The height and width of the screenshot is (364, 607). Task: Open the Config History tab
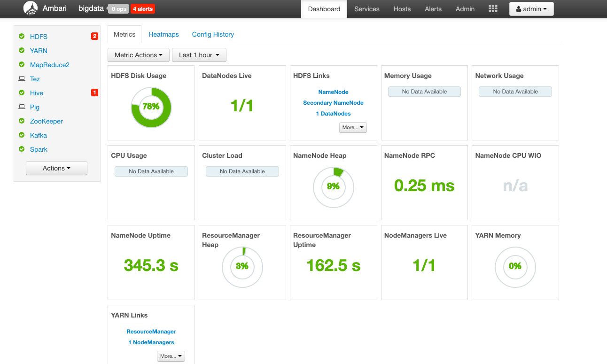coord(213,34)
